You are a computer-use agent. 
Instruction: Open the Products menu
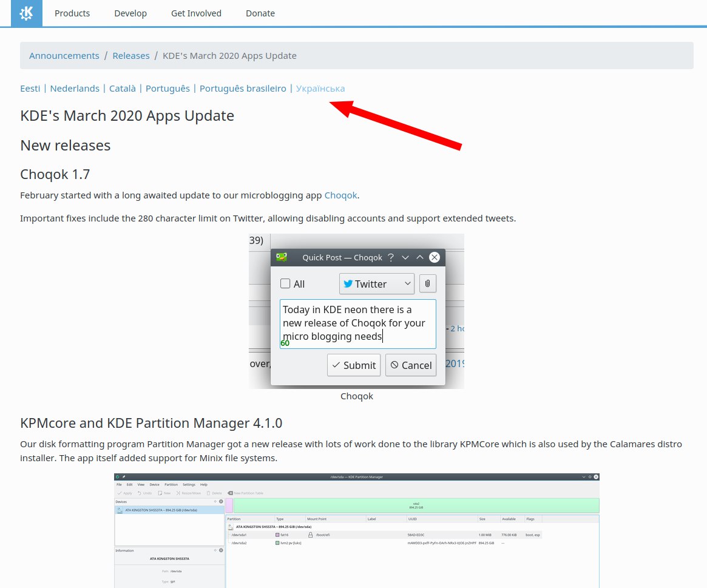pyautogui.click(x=72, y=13)
